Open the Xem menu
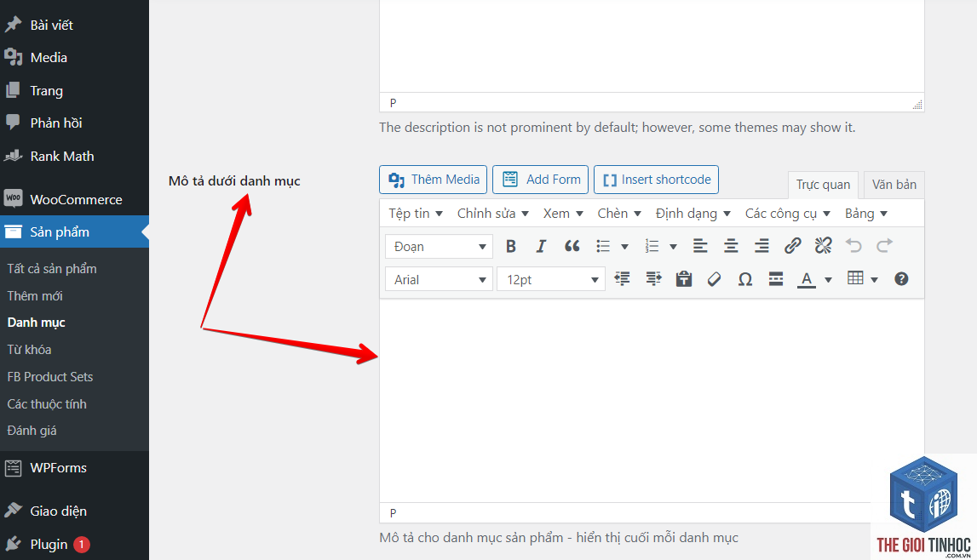The height and width of the screenshot is (560, 977). [x=563, y=214]
